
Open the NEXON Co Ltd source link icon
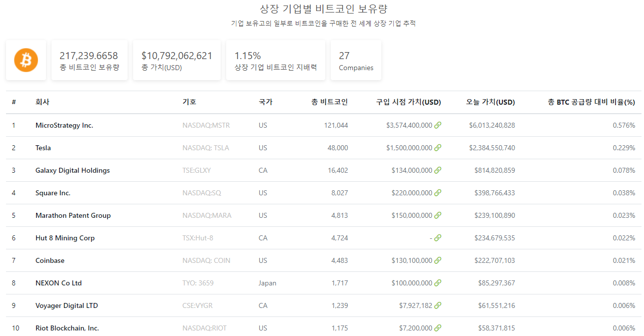(438, 283)
